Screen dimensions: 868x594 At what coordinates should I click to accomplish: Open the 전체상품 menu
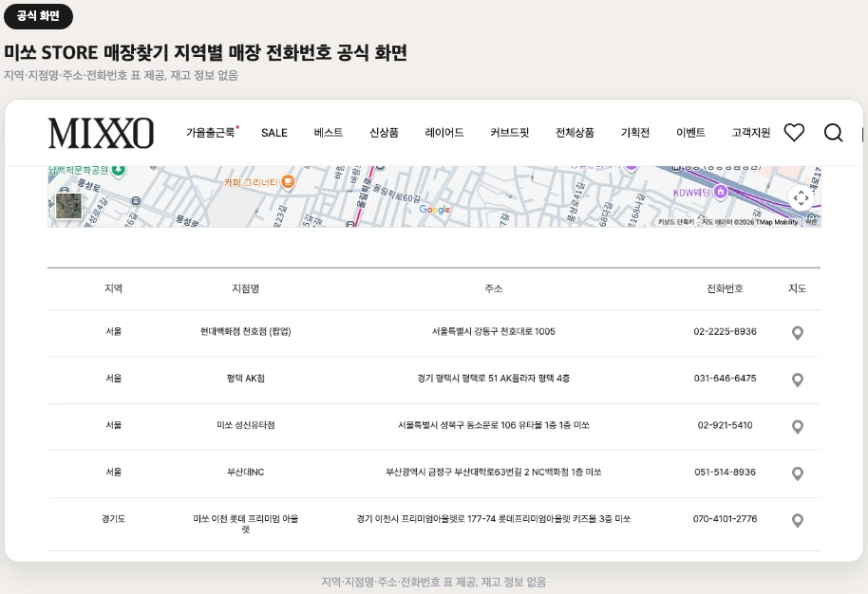click(575, 133)
